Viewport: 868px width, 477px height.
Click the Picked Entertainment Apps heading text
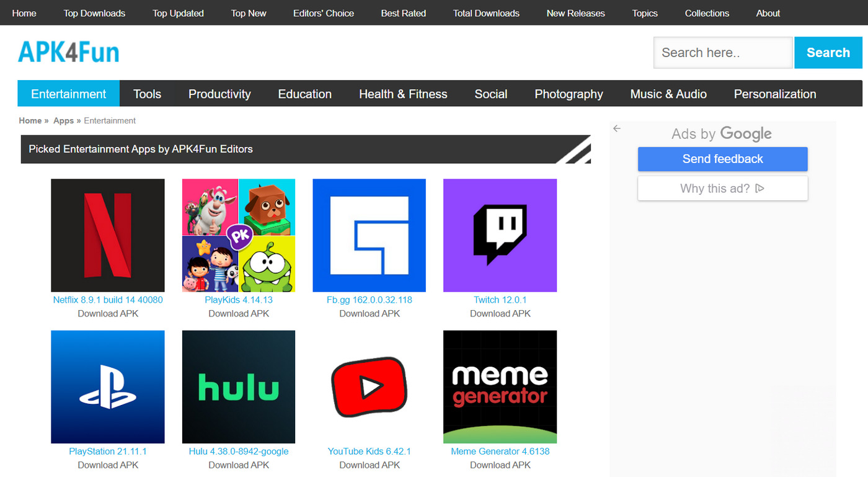(x=141, y=149)
